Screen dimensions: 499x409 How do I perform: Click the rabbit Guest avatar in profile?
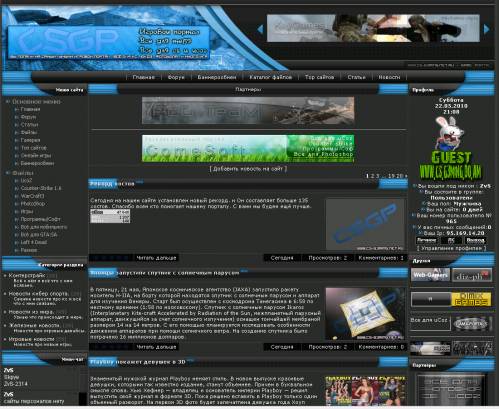pos(451,148)
